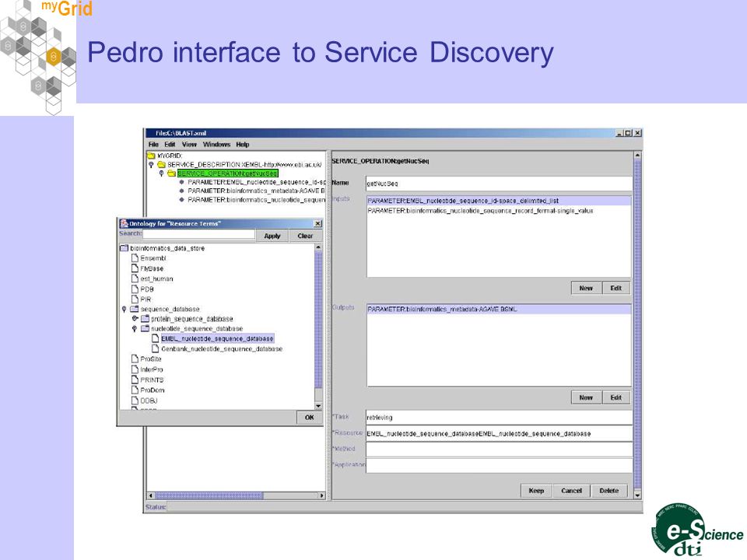This screenshot has width=747, height=560.
Task: Select PARAMETER:bioinformatics_metadata-AGAVE tree row
Action: point(256,191)
